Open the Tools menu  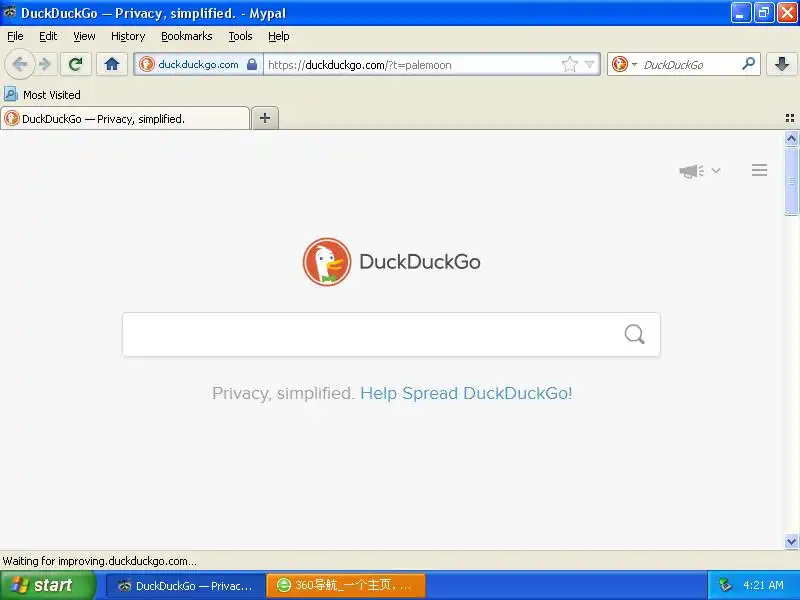[240, 36]
